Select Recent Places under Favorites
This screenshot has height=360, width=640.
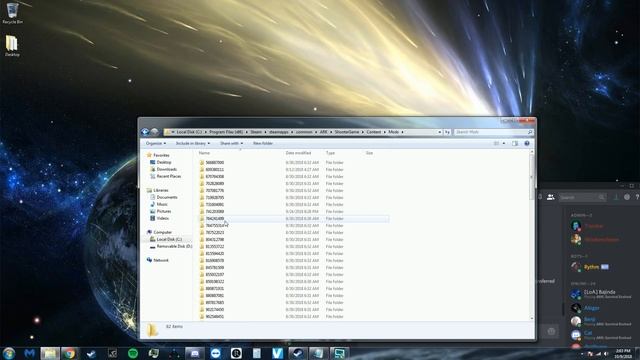tap(165, 176)
